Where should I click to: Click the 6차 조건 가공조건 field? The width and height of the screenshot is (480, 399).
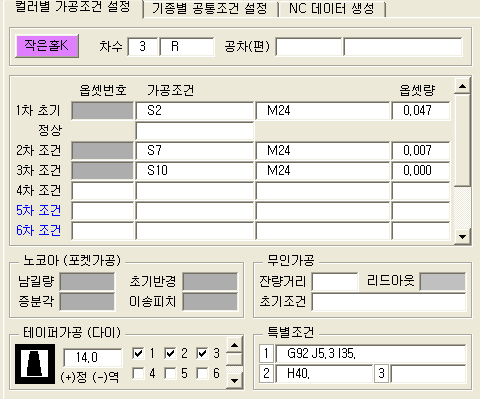(x=195, y=231)
